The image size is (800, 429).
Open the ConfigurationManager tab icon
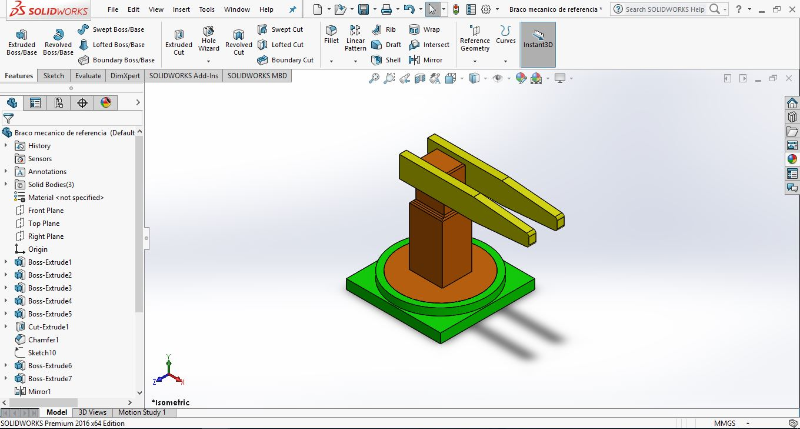(59, 102)
